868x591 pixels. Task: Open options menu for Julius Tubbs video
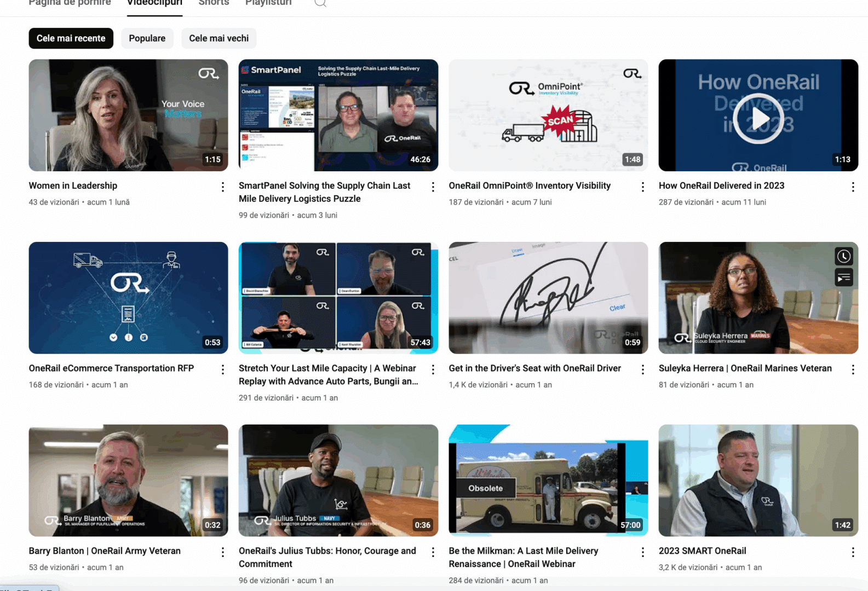(x=433, y=553)
